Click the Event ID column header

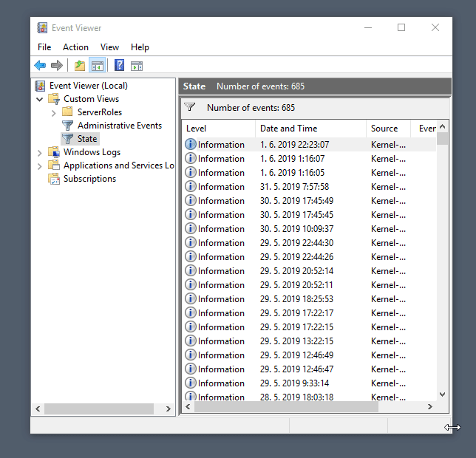click(424, 129)
